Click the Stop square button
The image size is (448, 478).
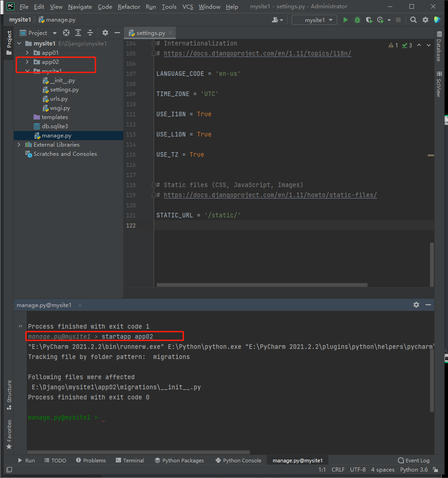pos(398,20)
